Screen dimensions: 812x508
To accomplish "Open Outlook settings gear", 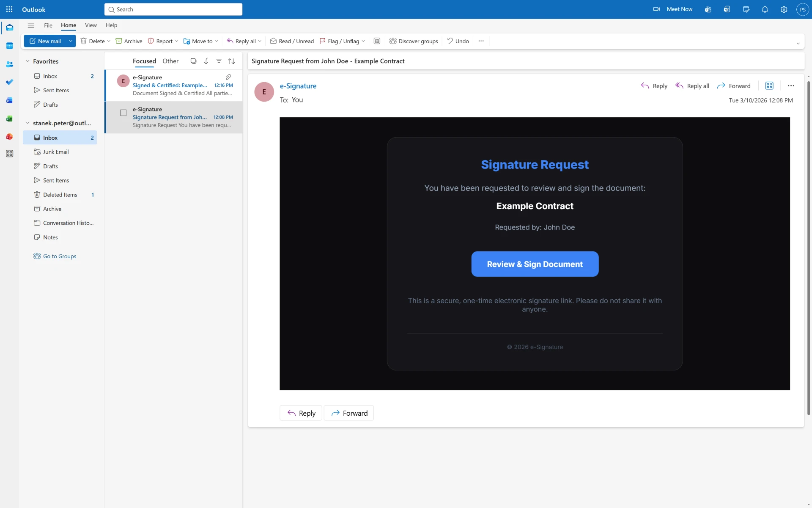I will (784, 9).
